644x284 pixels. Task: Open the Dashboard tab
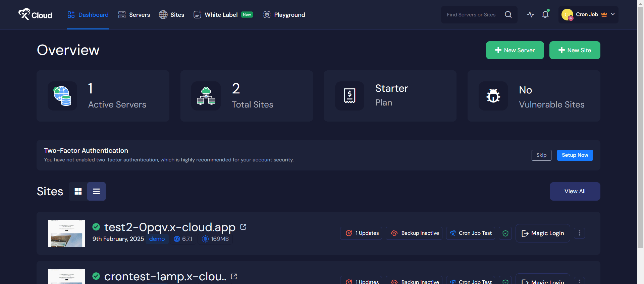coord(88,15)
